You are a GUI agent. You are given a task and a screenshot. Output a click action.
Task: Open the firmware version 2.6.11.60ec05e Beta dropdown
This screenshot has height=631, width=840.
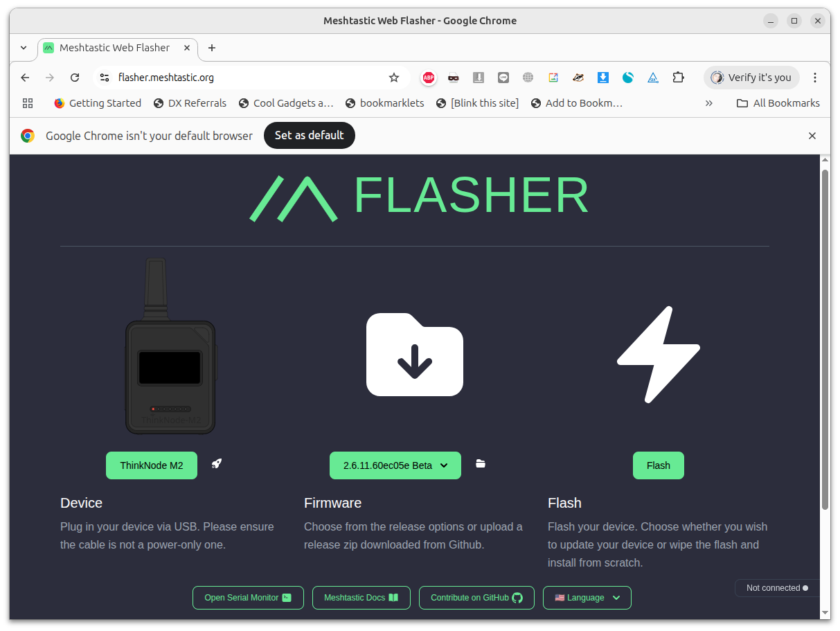[x=395, y=465]
